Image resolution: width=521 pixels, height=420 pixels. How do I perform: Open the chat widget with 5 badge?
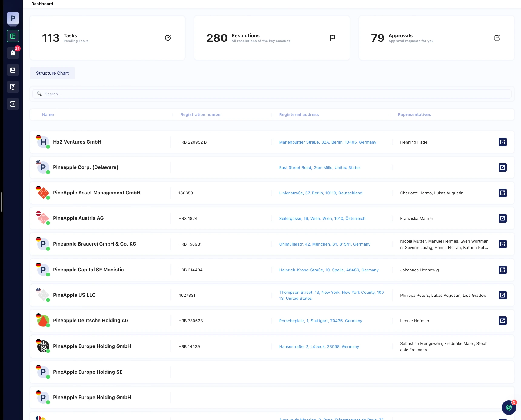click(x=509, y=408)
